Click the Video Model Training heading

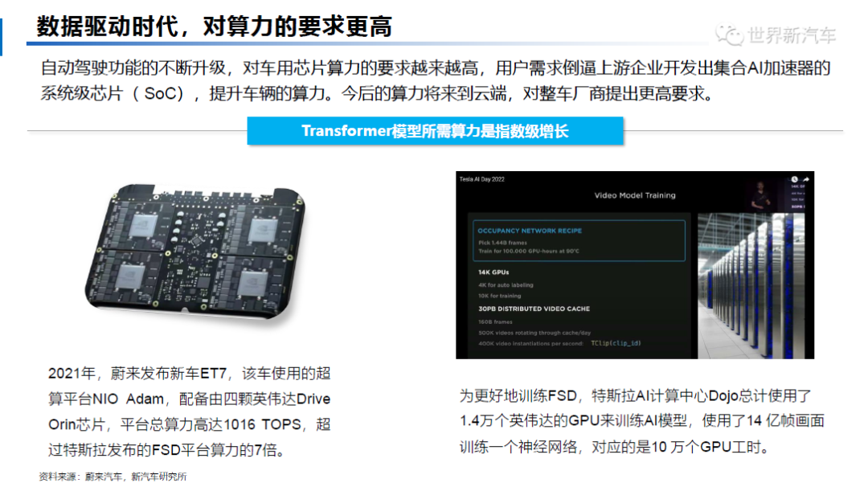coord(635,195)
